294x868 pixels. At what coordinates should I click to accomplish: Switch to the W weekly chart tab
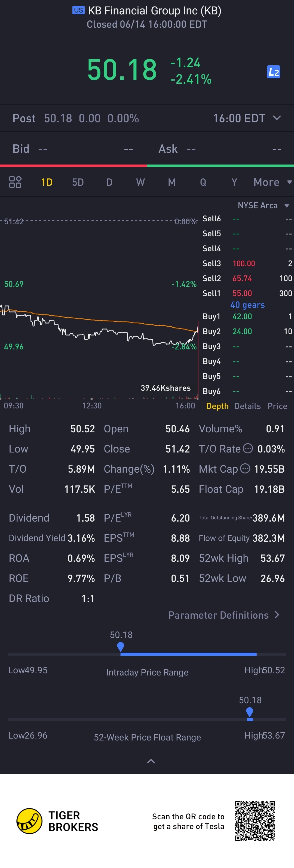140,182
